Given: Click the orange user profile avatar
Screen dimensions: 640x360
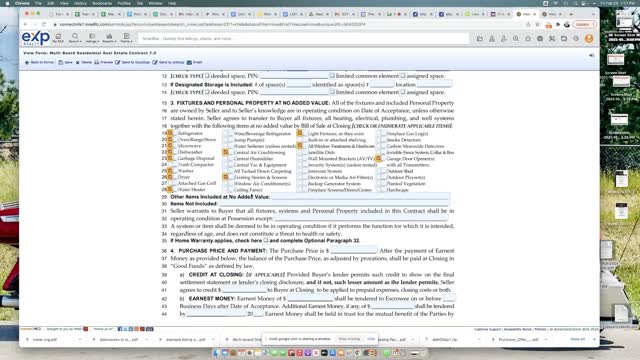Looking at the screenshot, I should pos(589,38).
